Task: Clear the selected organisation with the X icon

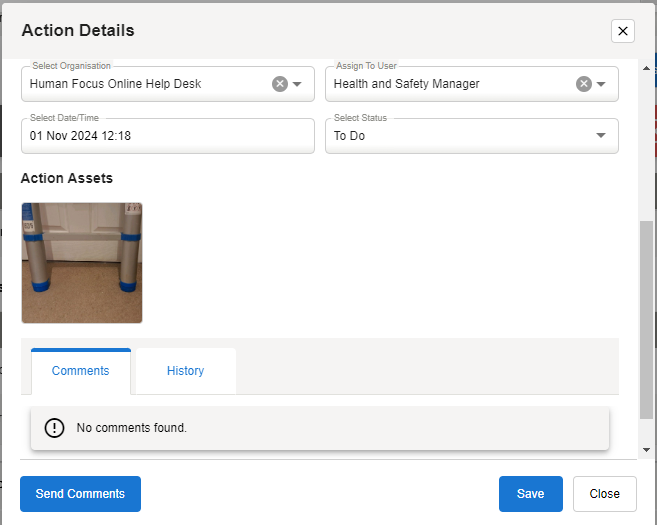Action: coord(280,84)
